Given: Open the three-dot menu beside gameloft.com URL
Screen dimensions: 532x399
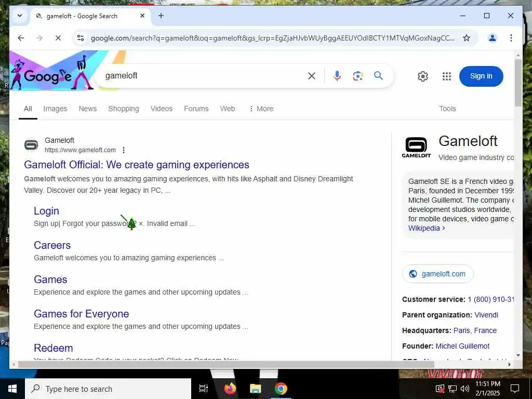Looking at the screenshot, I should point(124,150).
